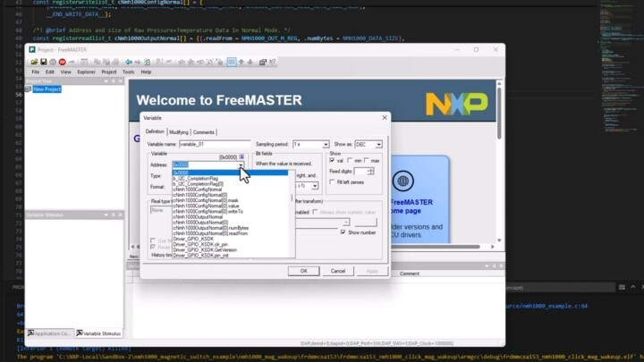Click the OK button
Screen dimensions: 644x362
303,270
